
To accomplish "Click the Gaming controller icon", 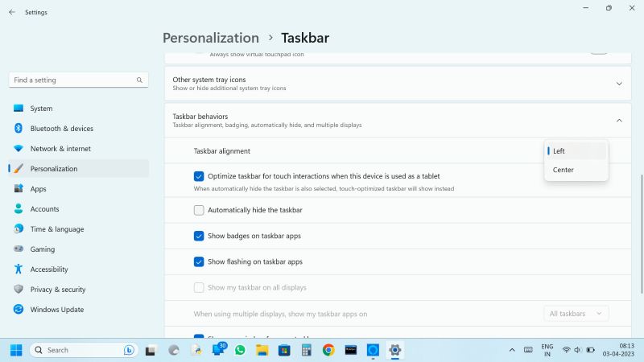I will tap(19, 249).
